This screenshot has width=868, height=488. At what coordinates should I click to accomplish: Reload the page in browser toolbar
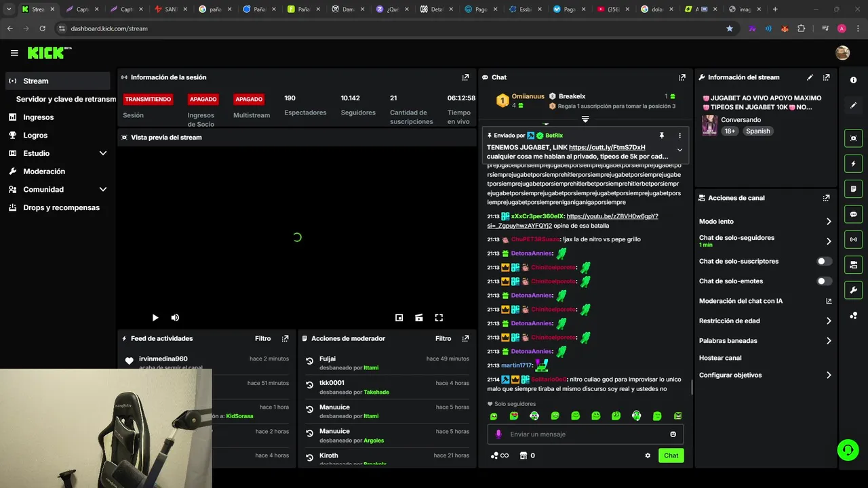coord(43,28)
